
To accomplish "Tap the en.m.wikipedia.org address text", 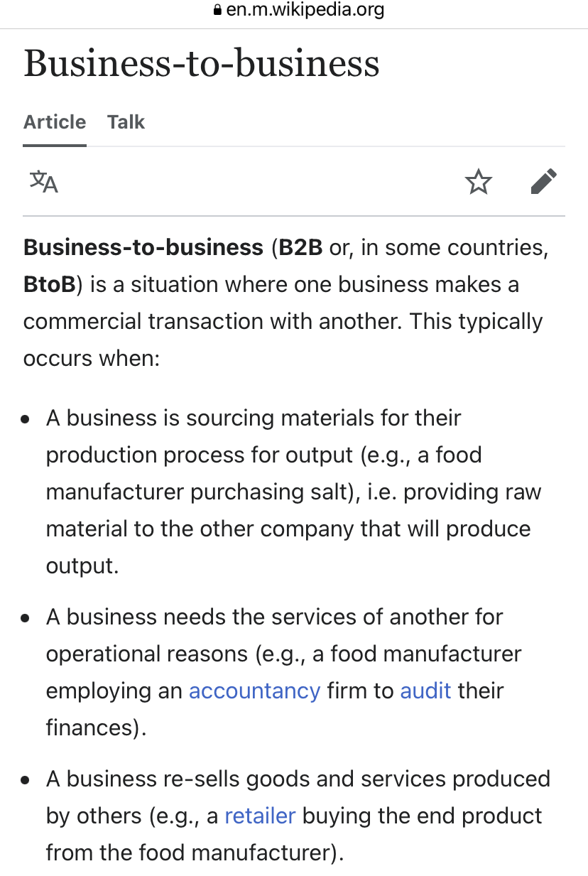I will pos(305,11).
